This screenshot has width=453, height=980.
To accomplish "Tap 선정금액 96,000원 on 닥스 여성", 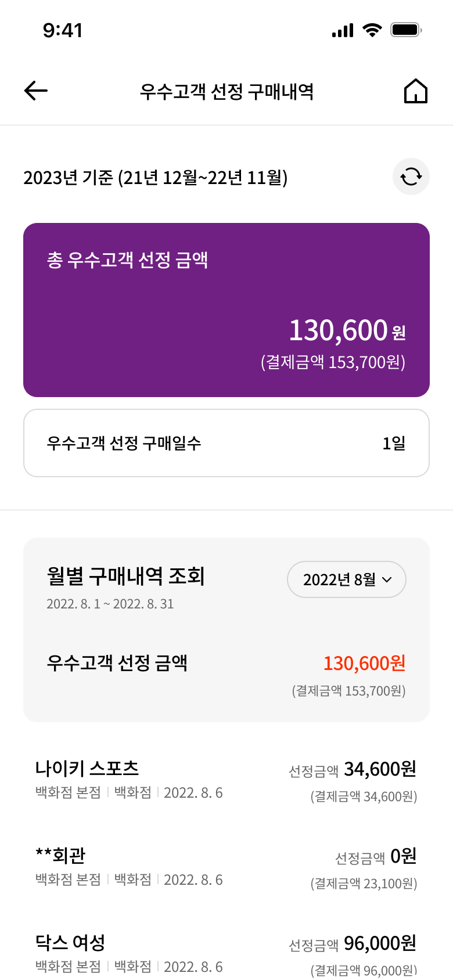I will [x=353, y=944].
